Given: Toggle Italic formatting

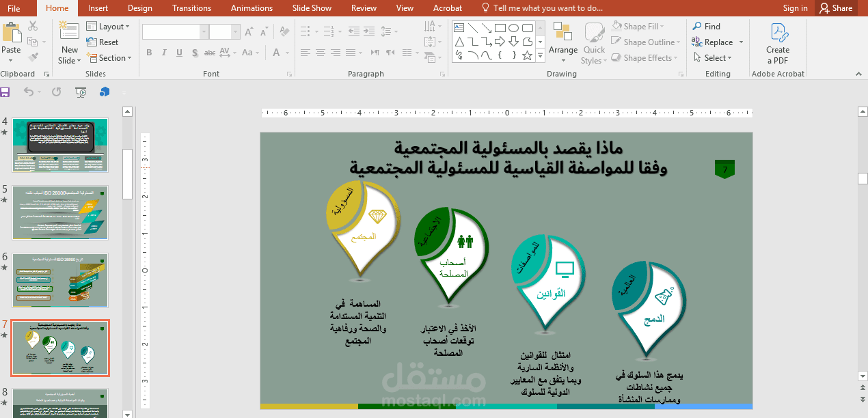Looking at the screenshot, I should (x=164, y=53).
